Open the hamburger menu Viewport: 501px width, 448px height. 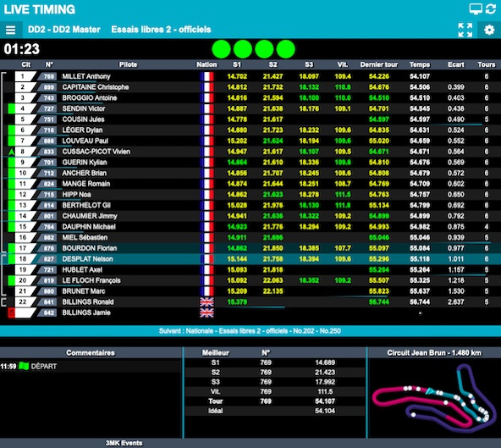click(10, 30)
